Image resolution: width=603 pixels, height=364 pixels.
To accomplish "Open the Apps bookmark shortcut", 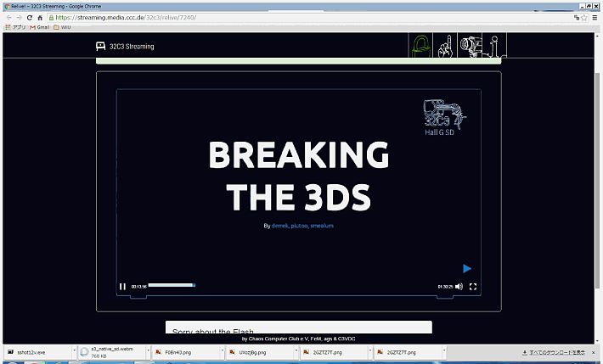I will [15, 27].
